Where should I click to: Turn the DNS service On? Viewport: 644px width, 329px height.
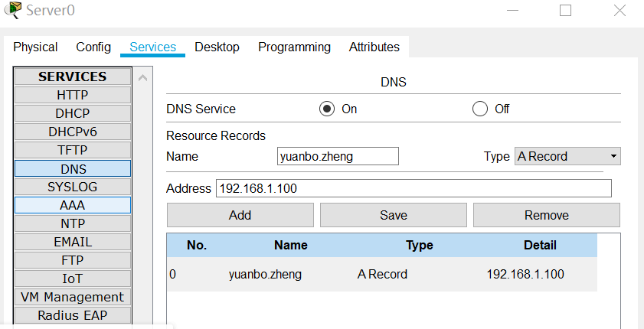(x=328, y=109)
